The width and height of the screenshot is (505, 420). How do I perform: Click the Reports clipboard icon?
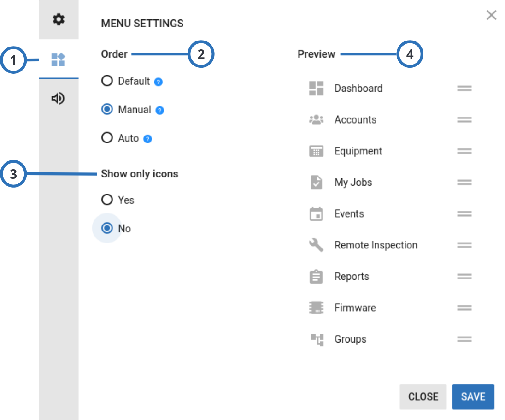(x=316, y=276)
